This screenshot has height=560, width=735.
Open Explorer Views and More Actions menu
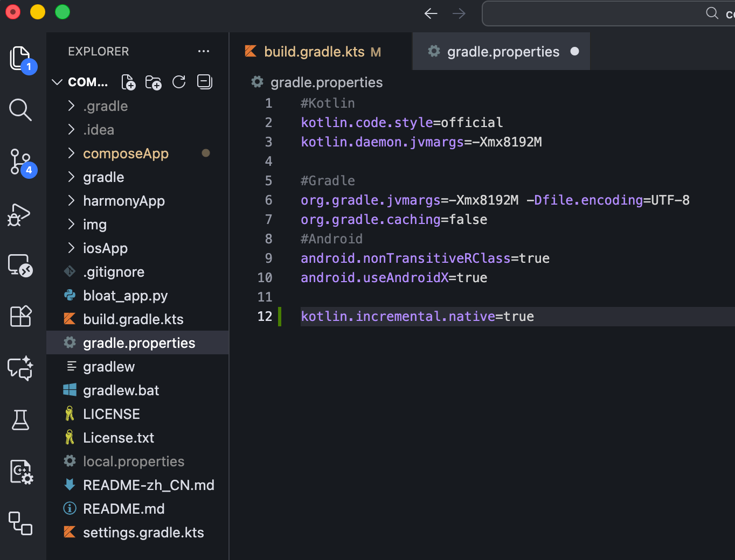tap(204, 52)
